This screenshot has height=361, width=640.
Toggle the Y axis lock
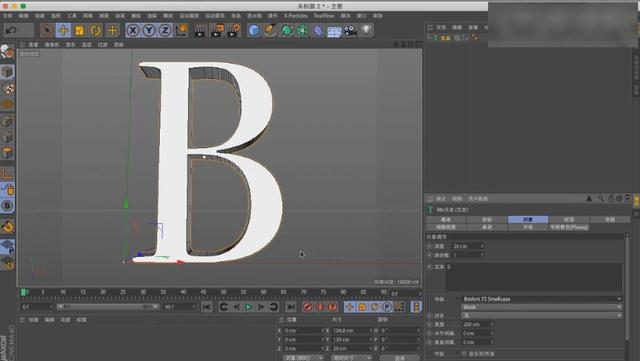pos(149,30)
